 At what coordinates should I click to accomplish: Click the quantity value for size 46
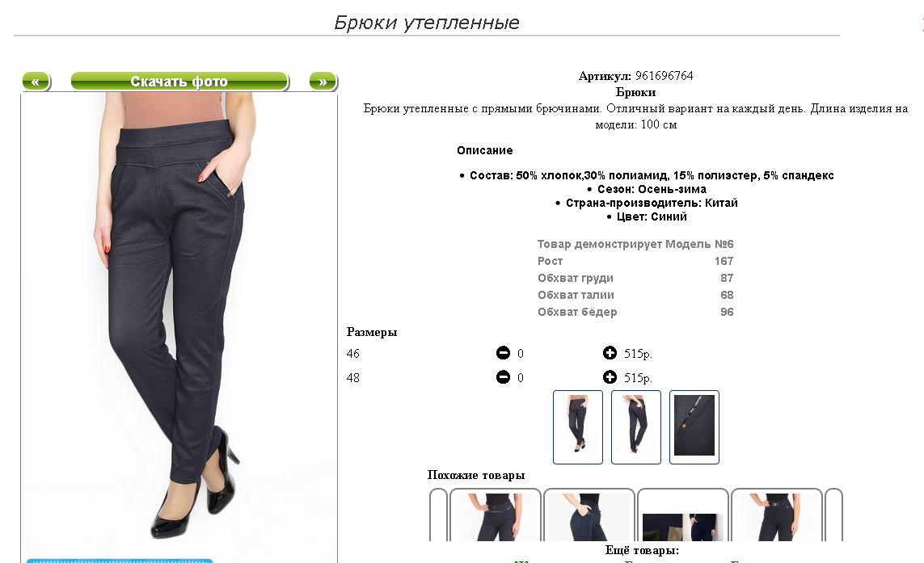tap(521, 353)
